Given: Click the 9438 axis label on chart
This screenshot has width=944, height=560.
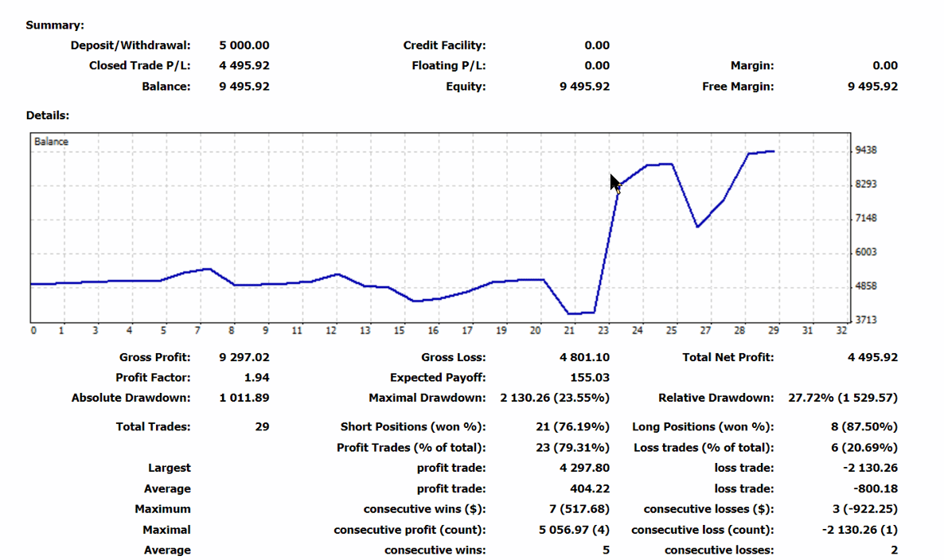Looking at the screenshot, I should (x=866, y=150).
